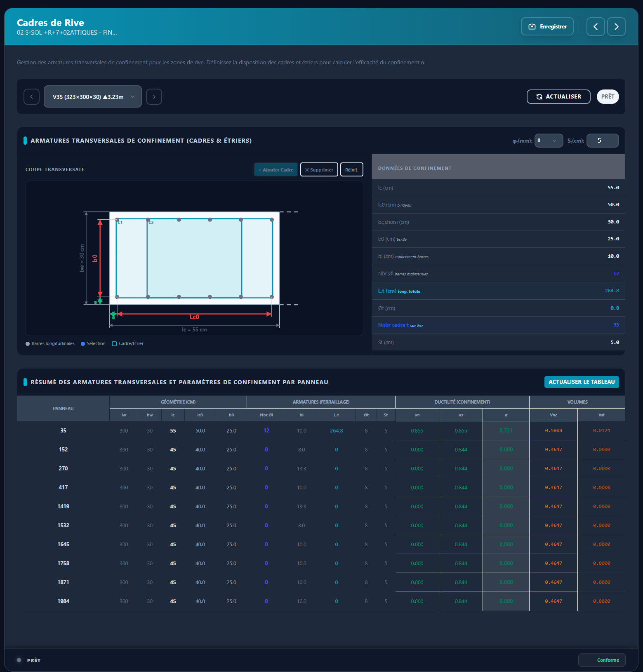
Task: Click the PANNEAU column header
Action: click(x=63, y=409)
